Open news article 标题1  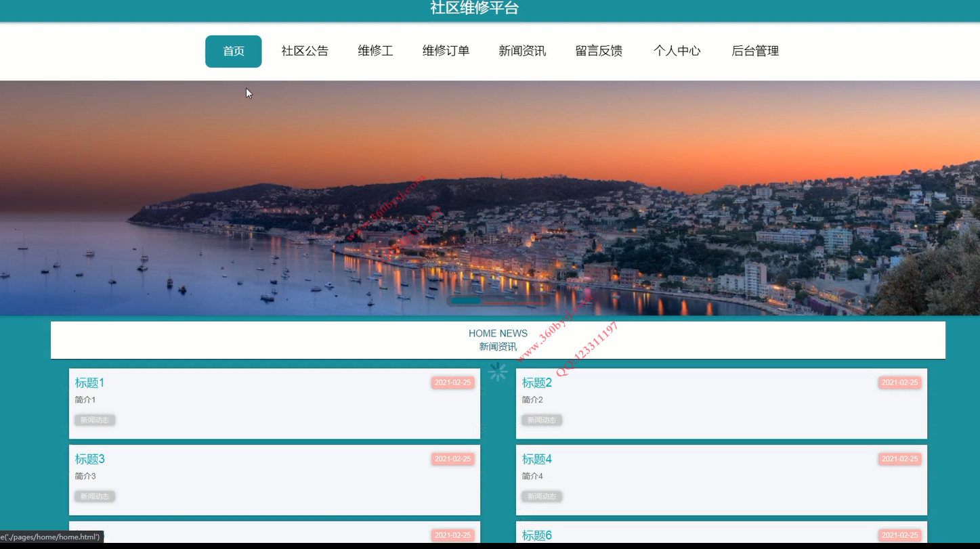point(89,383)
